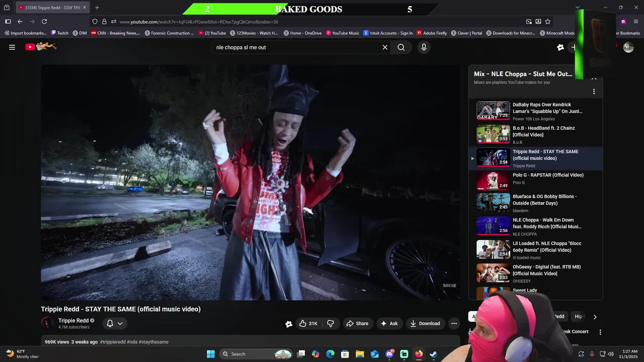Image resolution: width=644 pixels, height=362 pixels.
Task: Play Lil Loaded 6locc 6a6y Remix
Action: (535, 250)
